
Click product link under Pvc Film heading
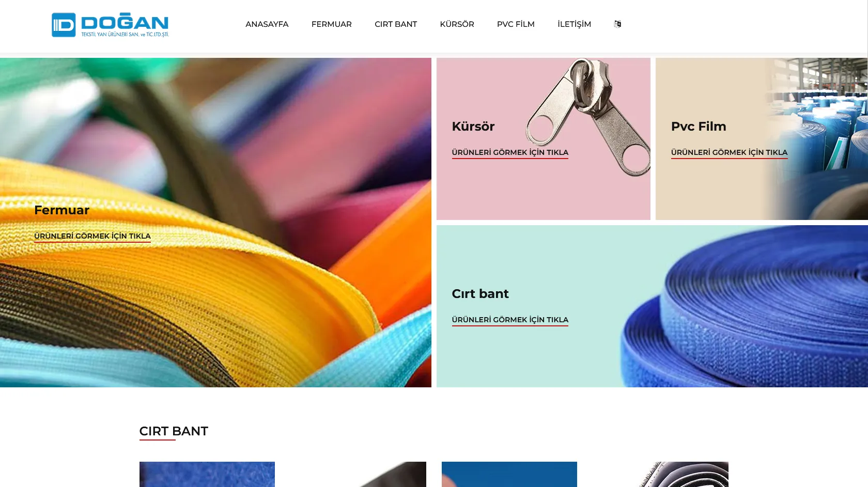[729, 152]
